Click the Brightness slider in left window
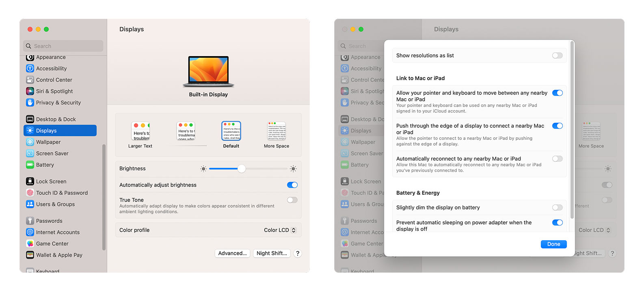 248,169
